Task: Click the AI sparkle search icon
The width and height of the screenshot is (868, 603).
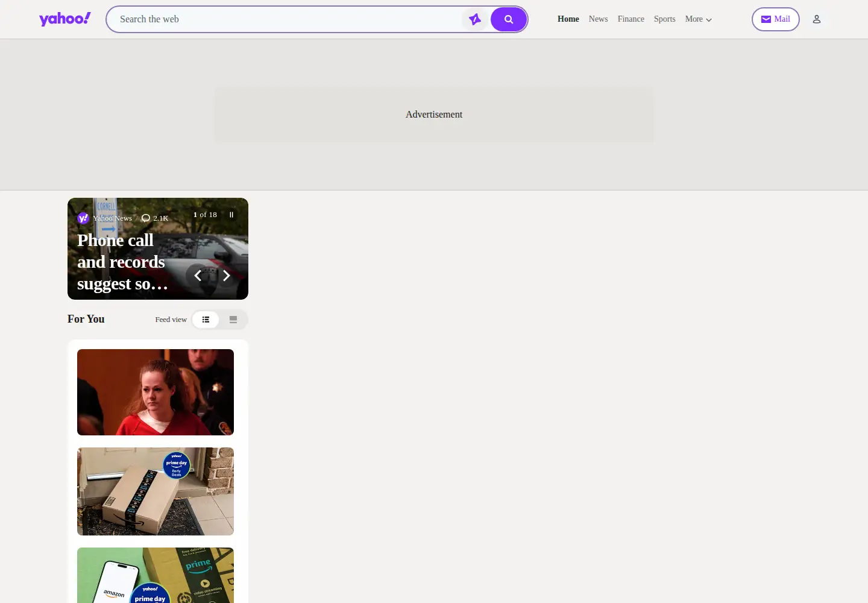Action: pyautogui.click(x=475, y=19)
